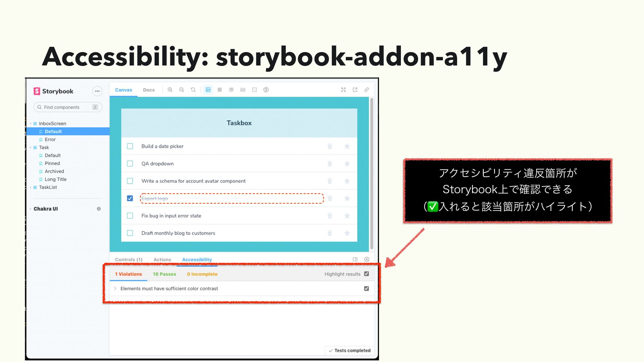Open the Actions tab

[x=162, y=260]
